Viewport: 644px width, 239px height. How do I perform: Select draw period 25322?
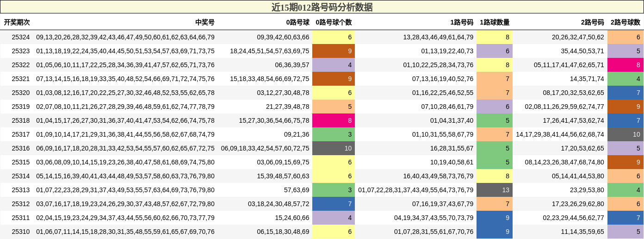click(21, 65)
